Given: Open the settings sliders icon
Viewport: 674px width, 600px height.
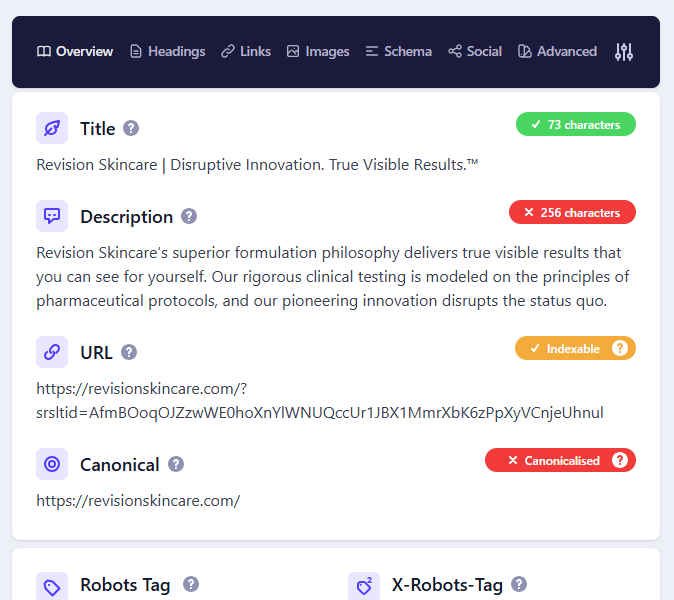Looking at the screenshot, I should tap(624, 52).
